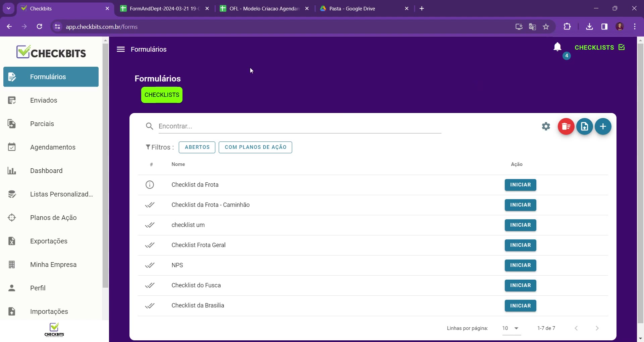
Task: Reload the page
Action: [x=40, y=26]
